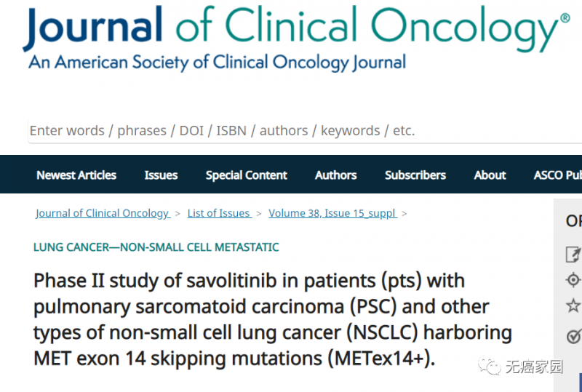Click the Lung Cancer—Non-Small Cell Metastatic category
Image resolution: width=582 pixels, height=392 pixels.
click(x=156, y=247)
